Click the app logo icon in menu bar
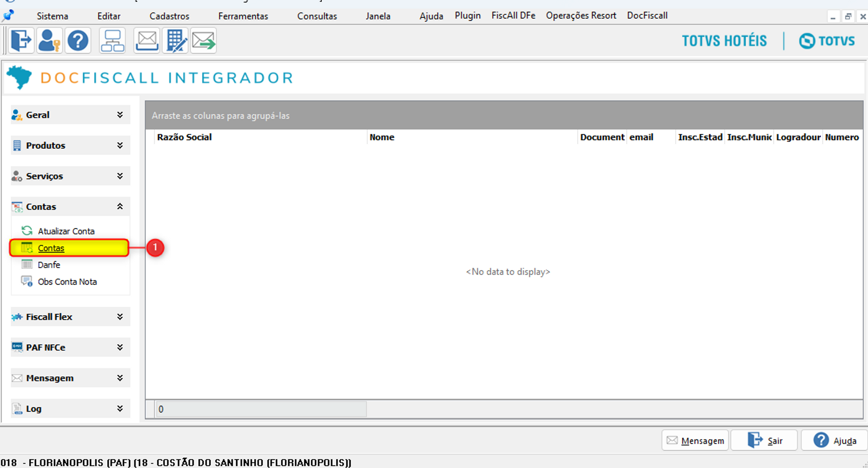 pyautogui.click(x=8, y=16)
